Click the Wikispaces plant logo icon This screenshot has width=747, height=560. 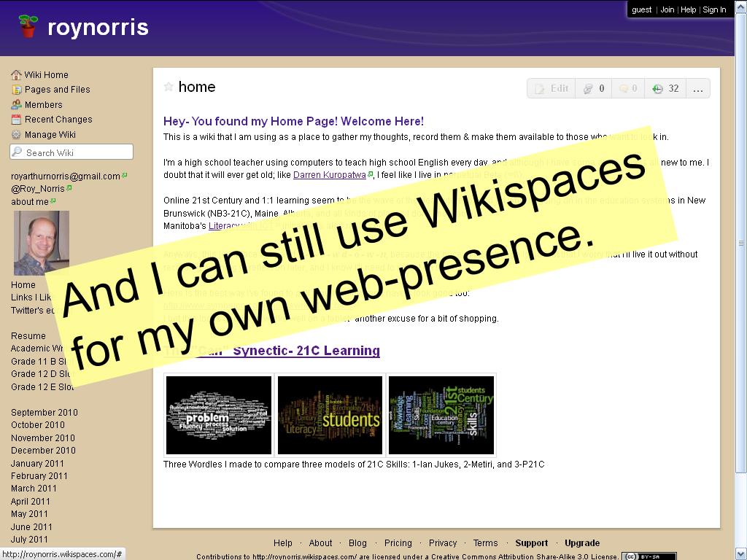[x=28, y=26]
